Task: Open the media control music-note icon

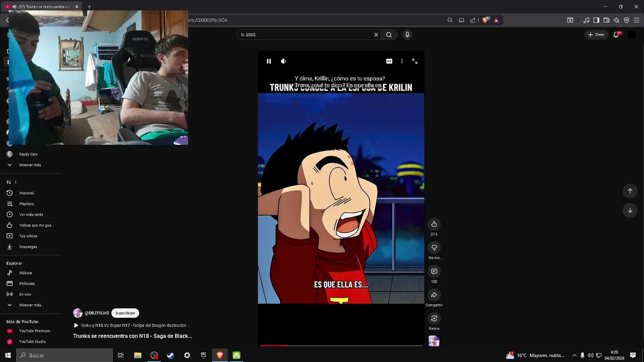Action: coord(586,20)
